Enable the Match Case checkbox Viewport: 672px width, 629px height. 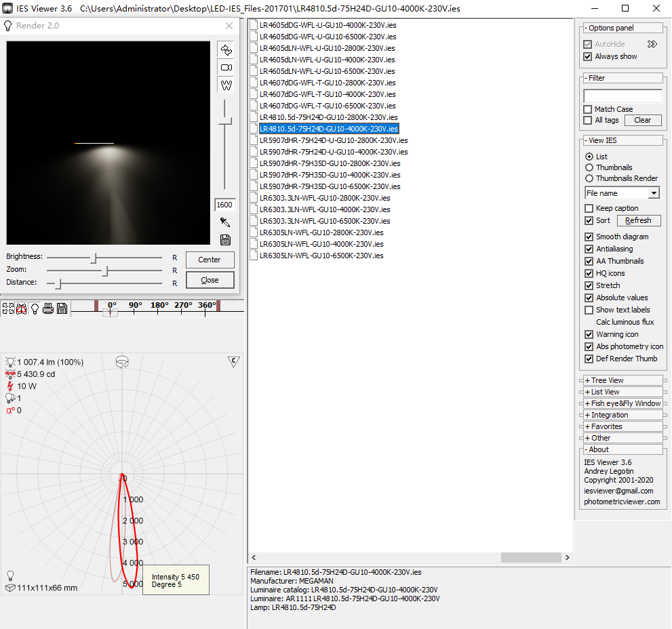pos(588,109)
